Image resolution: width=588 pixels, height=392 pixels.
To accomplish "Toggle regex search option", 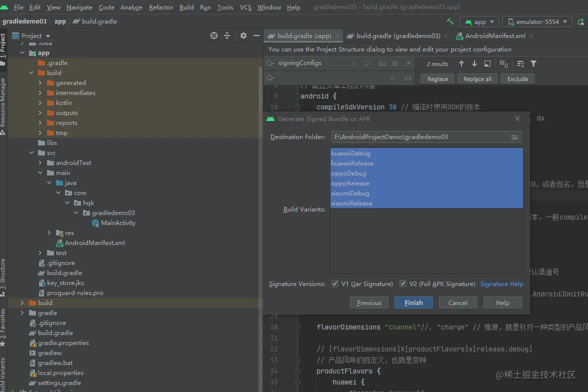I will [408, 64].
